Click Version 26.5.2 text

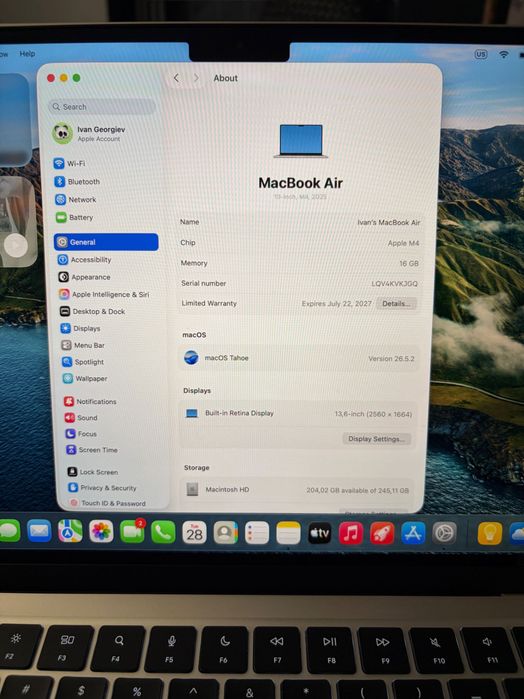click(391, 358)
